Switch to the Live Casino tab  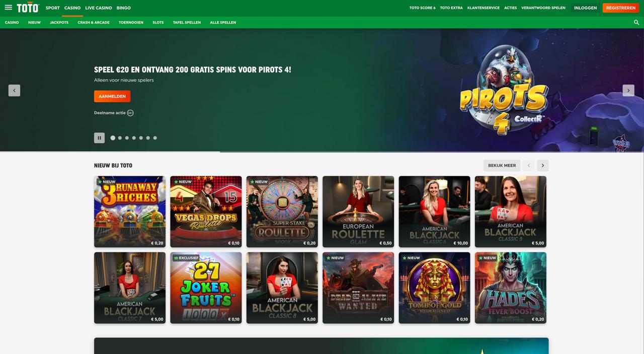[x=98, y=8]
